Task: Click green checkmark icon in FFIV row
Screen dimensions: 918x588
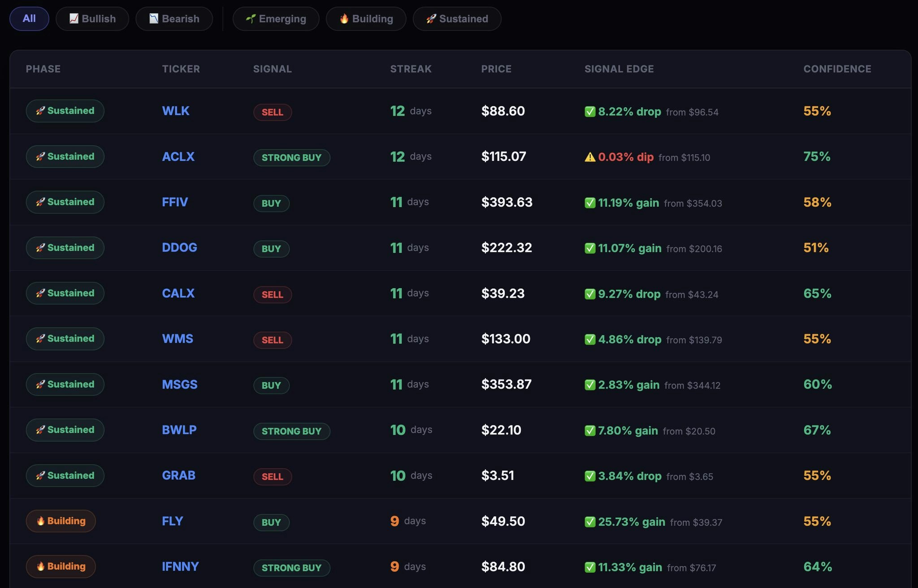Action: 590,203
